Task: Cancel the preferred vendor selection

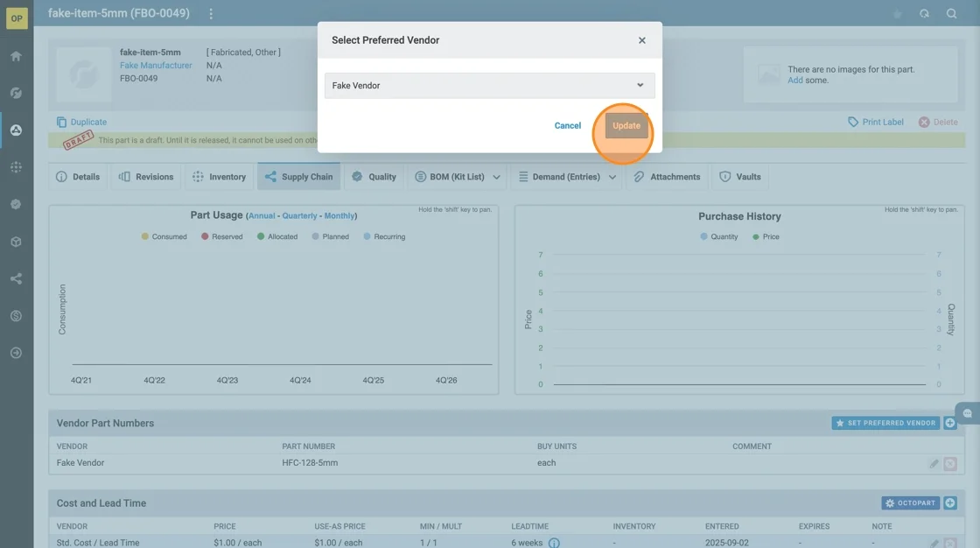Action: coord(567,126)
